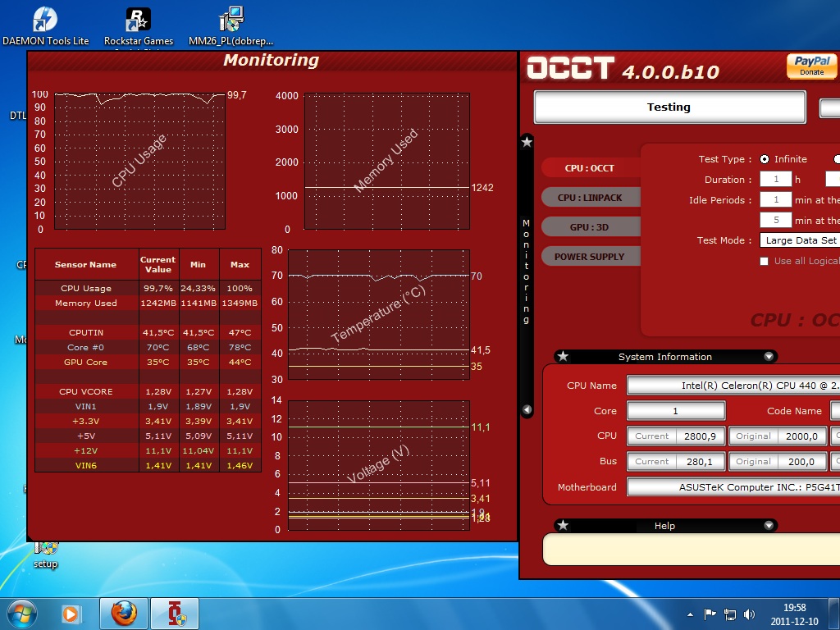Open DAEMON Tools Lite desktop shortcut
Image resolution: width=840 pixels, height=630 pixels.
point(45,25)
